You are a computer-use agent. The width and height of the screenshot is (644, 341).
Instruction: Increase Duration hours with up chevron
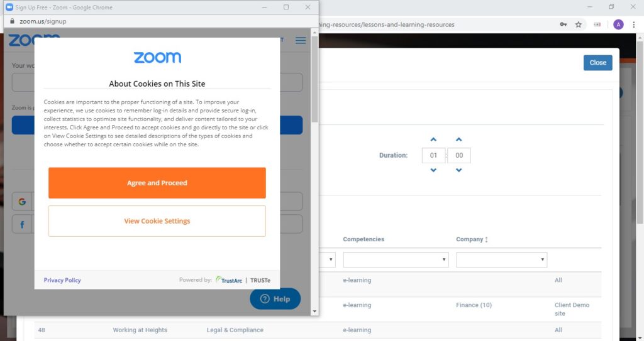tap(433, 139)
